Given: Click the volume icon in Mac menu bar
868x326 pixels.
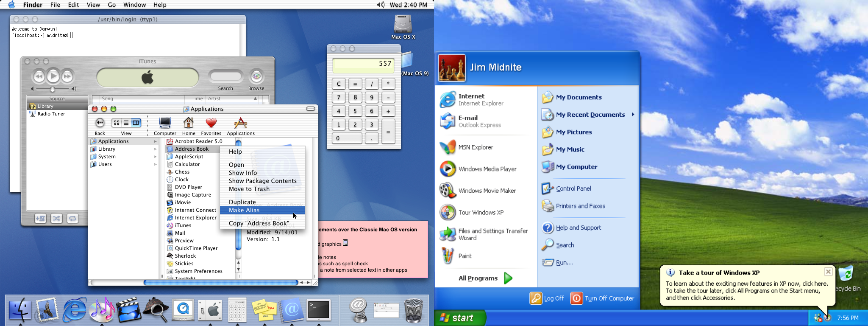Looking at the screenshot, I should (381, 5).
